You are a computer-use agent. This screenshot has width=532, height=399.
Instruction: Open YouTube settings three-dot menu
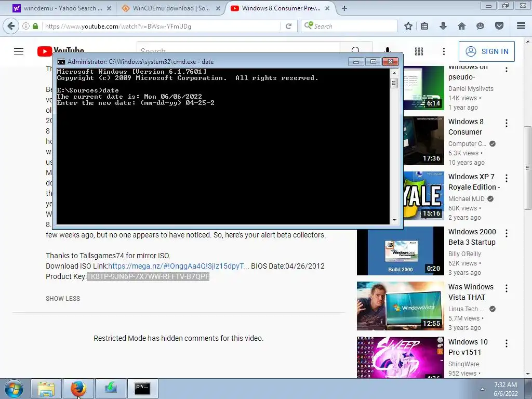[x=444, y=51]
